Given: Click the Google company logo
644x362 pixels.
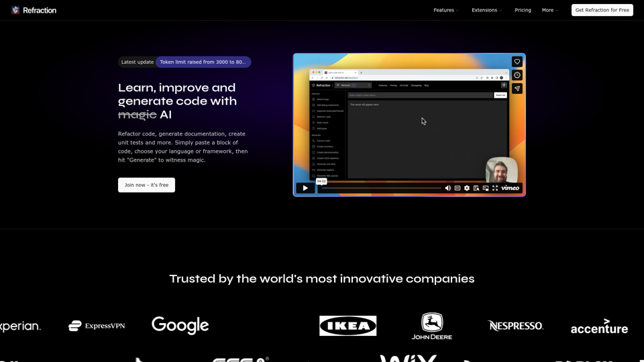Looking at the screenshot, I should pos(180,326).
